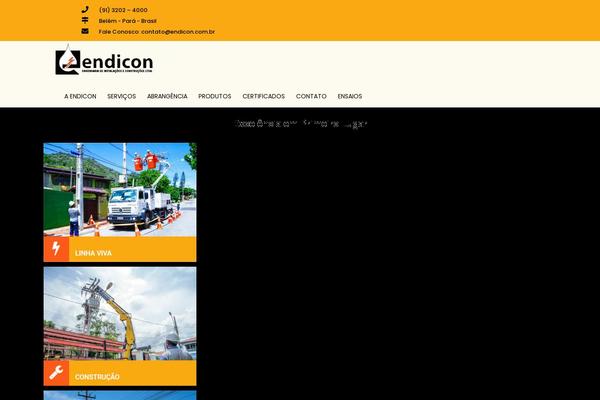Open the CERTIFICADOS menu item
Image resolution: width=600 pixels, height=400 pixels.
264,96
